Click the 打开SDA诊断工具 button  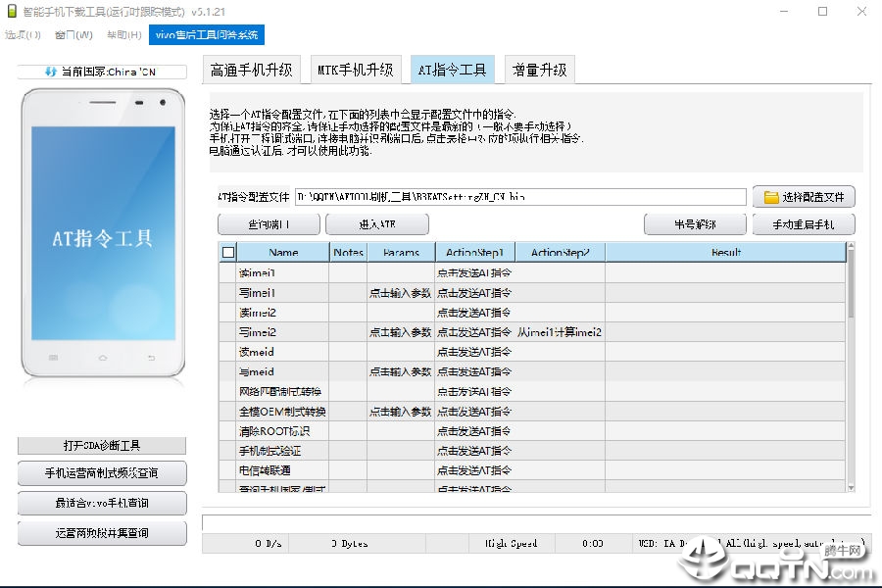tap(102, 446)
